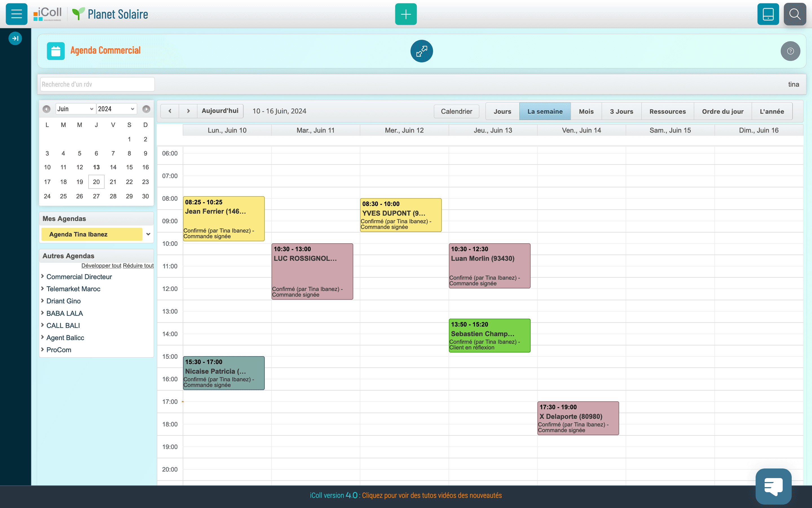
Task: Click the Lun., Juin 10 column header
Action: (x=227, y=130)
